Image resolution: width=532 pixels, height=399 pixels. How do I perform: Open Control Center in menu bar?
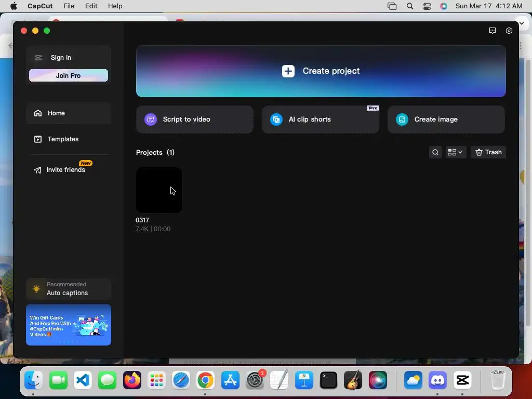(427, 6)
